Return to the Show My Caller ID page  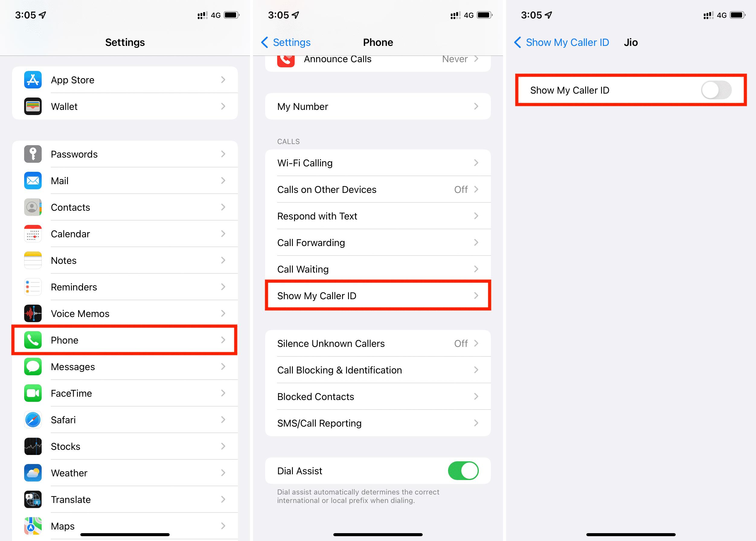pyautogui.click(x=562, y=42)
